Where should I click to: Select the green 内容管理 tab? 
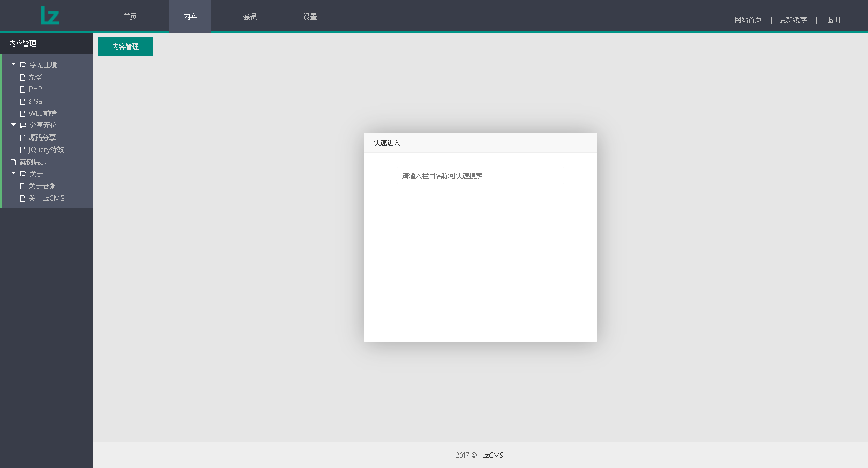(126, 47)
